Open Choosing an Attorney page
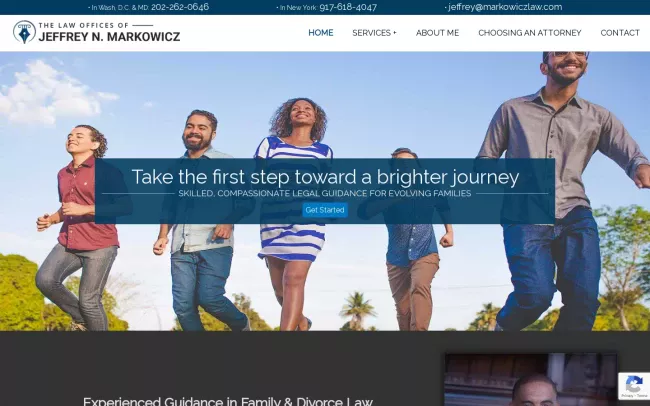Screen dimensions: 650x406 coord(530,33)
